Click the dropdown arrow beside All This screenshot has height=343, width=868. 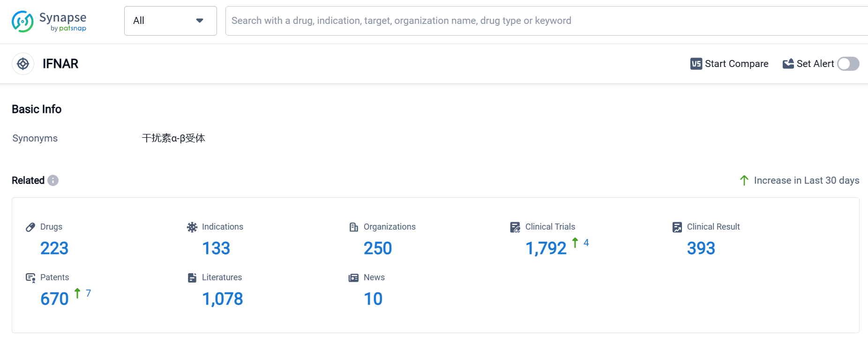(200, 21)
